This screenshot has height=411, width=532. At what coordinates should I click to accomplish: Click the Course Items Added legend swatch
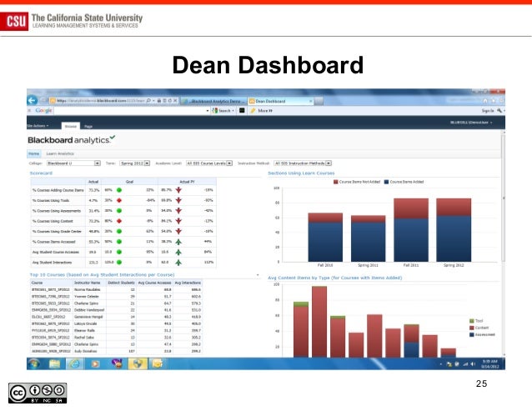tap(386, 182)
